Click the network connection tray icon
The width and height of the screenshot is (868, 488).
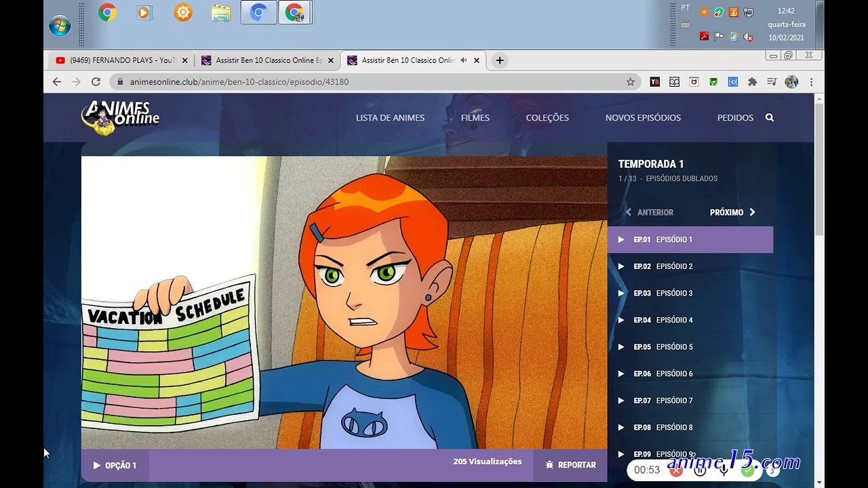point(749,12)
